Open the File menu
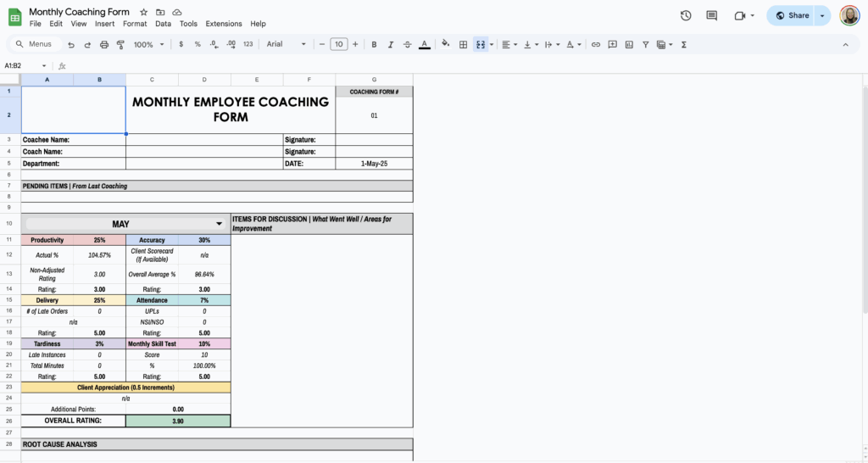868x463 pixels. pos(35,24)
